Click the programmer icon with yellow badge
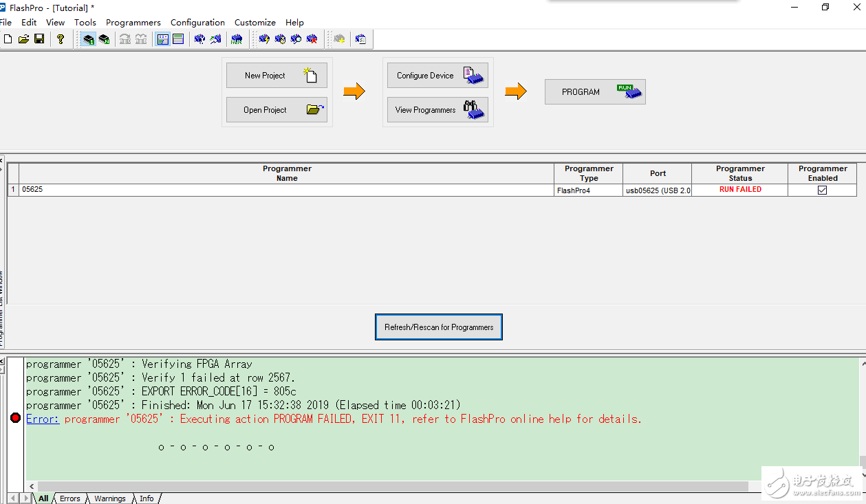The height and width of the screenshot is (504, 866). pyautogui.click(x=280, y=39)
